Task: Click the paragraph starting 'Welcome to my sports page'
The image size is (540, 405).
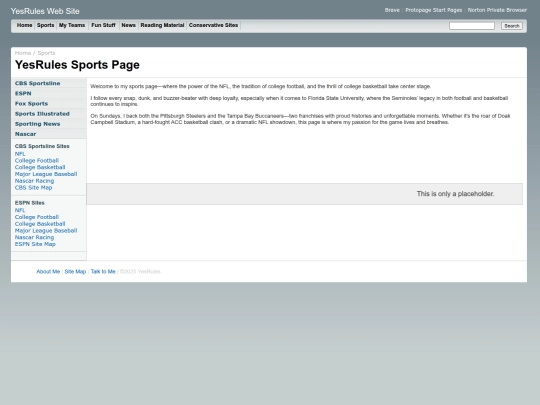Action: [x=261, y=86]
